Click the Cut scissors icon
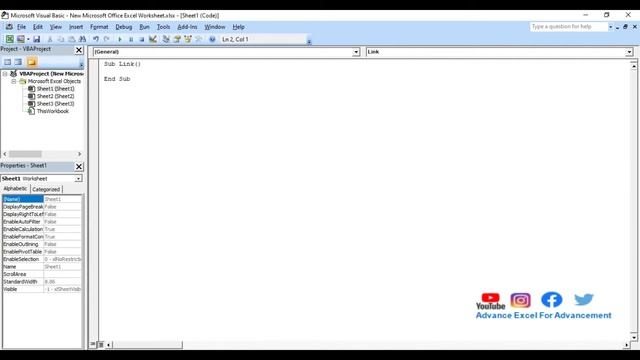Screen dimensions: 640x360 click(x=50, y=39)
